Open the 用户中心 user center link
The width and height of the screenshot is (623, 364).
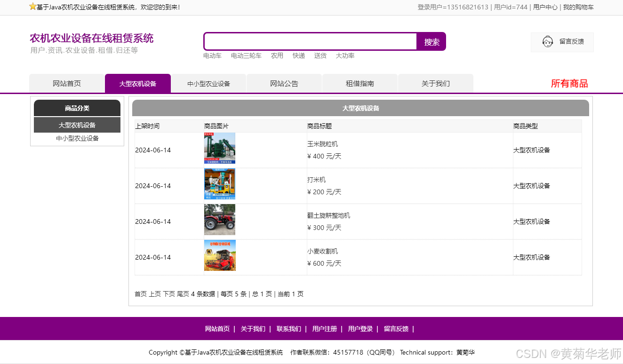[545, 7]
